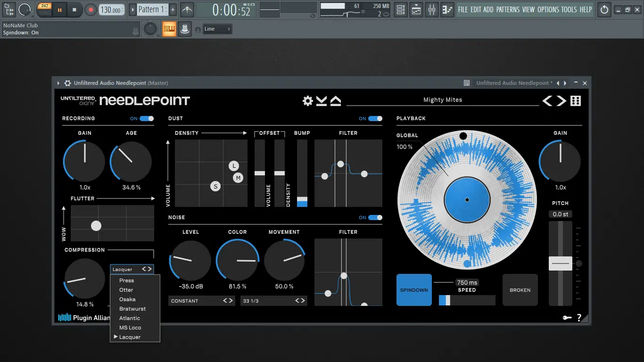Turn off the Noise section switch
This screenshot has height=362, width=644.
(375, 218)
